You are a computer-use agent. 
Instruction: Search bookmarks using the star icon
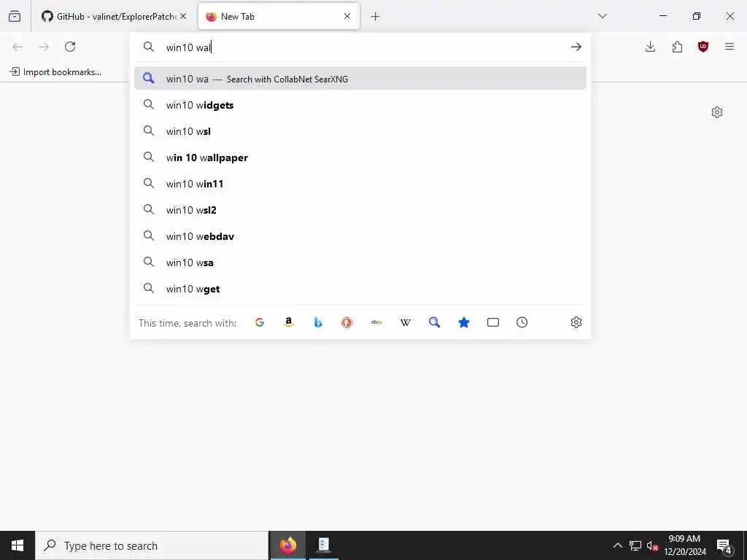(463, 322)
